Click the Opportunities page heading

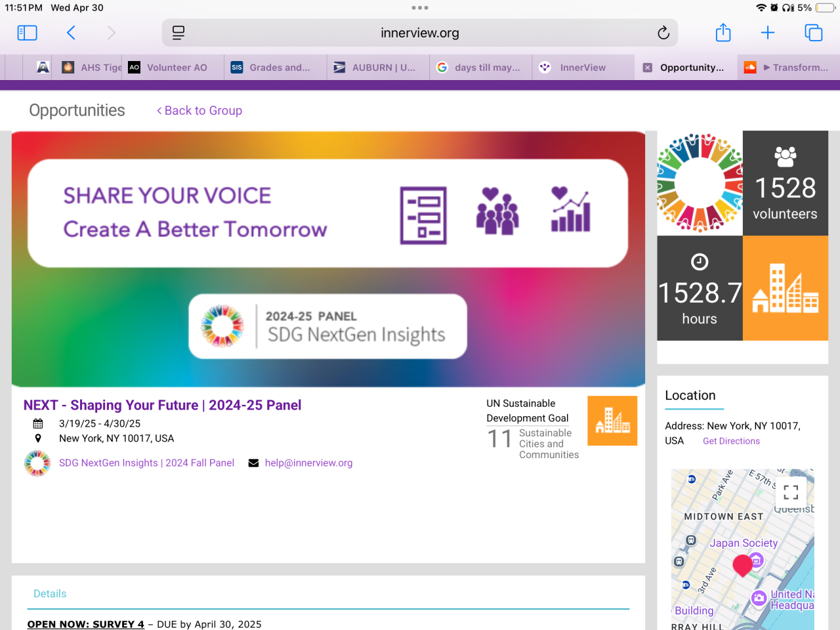pos(77,110)
